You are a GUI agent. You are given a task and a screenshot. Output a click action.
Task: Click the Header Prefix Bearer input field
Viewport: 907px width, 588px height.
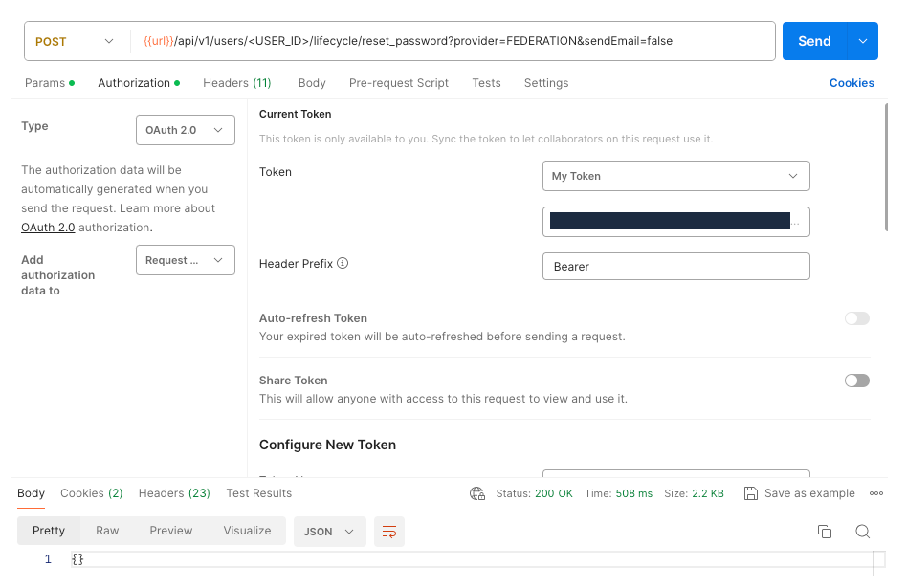click(675, 266)
